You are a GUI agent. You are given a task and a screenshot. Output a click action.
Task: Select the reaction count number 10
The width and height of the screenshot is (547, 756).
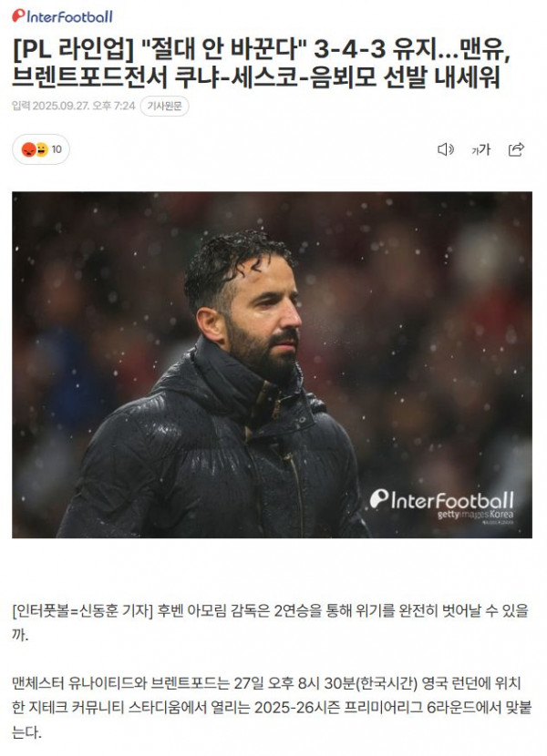57,149
